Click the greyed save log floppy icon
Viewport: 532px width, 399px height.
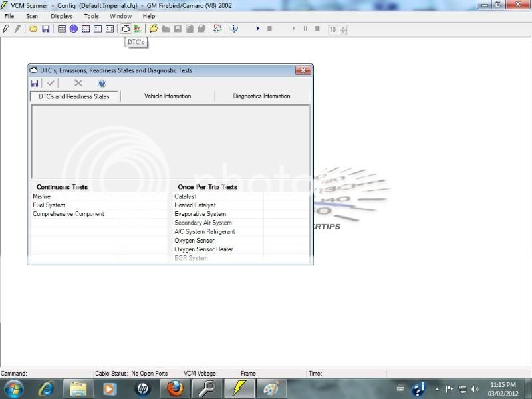click(x=178, y=29)
